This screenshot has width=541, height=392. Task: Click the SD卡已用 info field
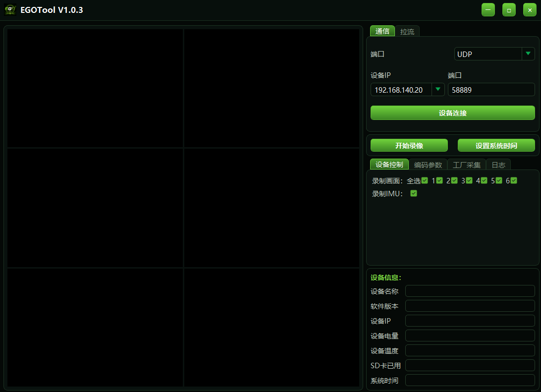coord(470,365)
